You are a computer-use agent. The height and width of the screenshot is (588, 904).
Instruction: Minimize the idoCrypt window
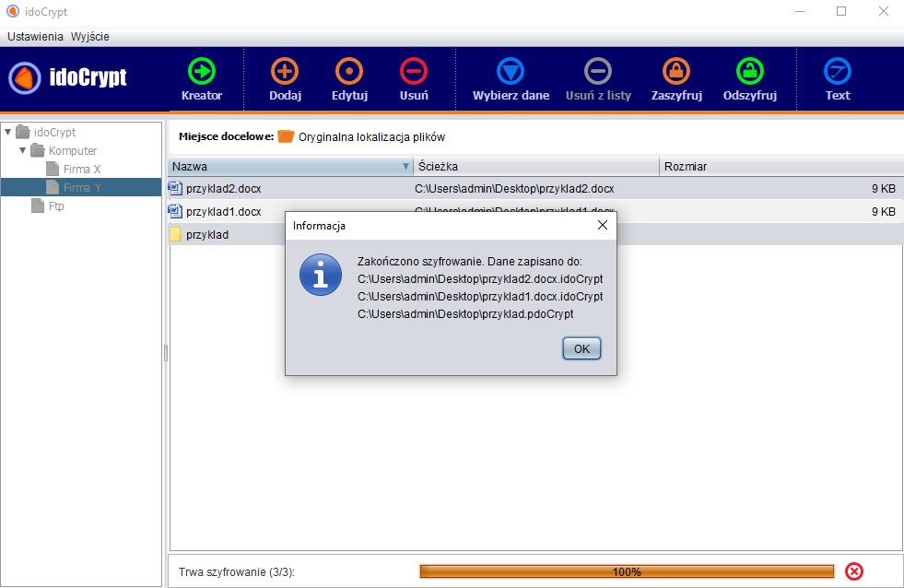pyautogui.click(x=800, y=12)
